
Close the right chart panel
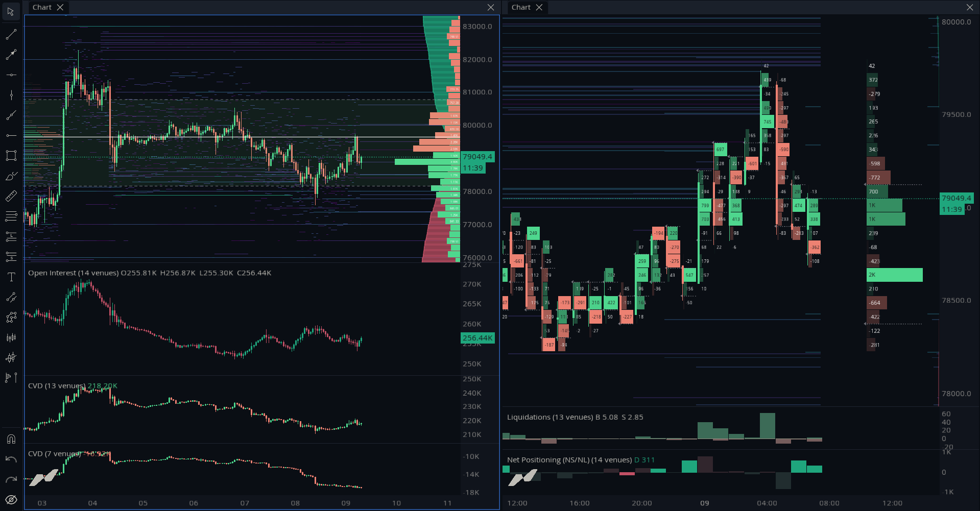970,7
